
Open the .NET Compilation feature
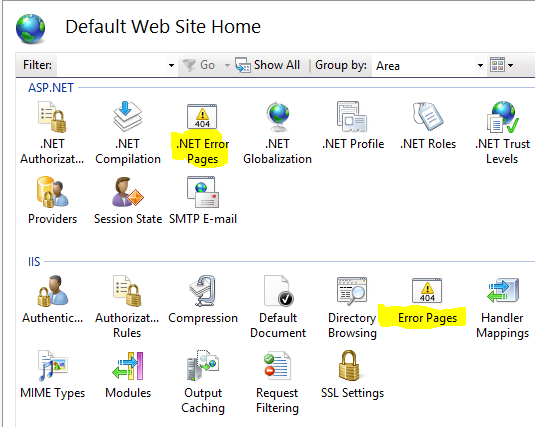click(x=128, y=133)
